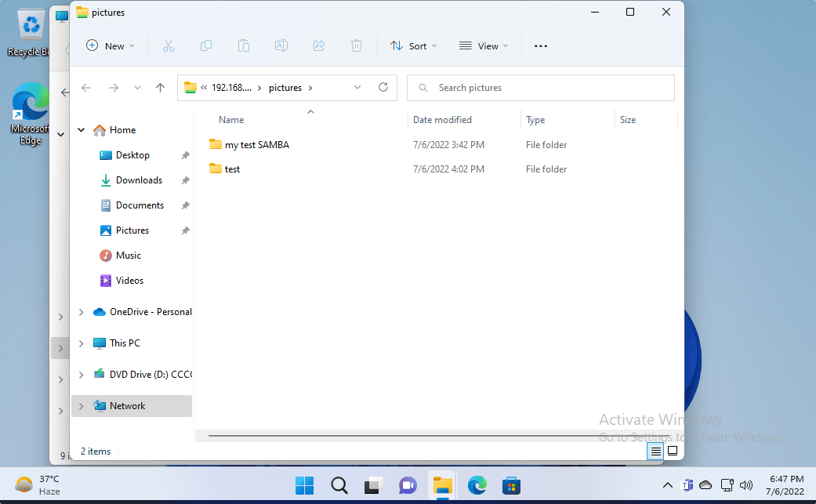The height and width of the screenshot is (504, 816).
Task: Collapse the Home section in sidebar
Action: (82, 130)
